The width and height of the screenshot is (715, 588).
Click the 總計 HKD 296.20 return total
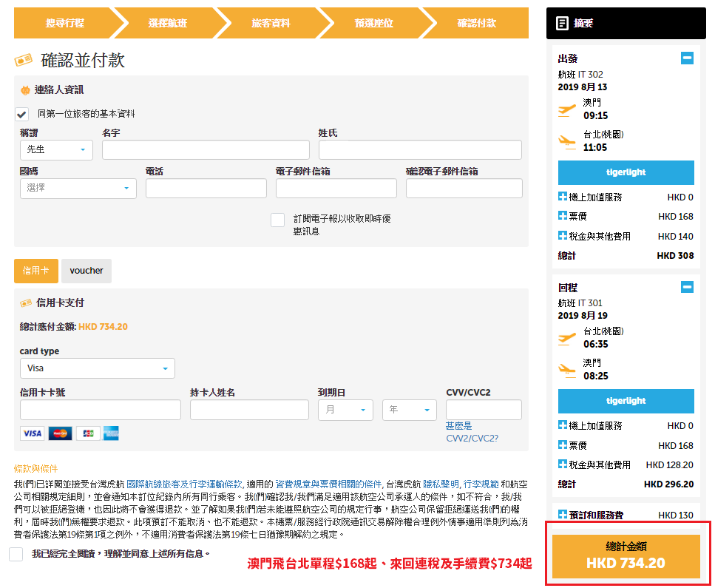pos(626,484)
